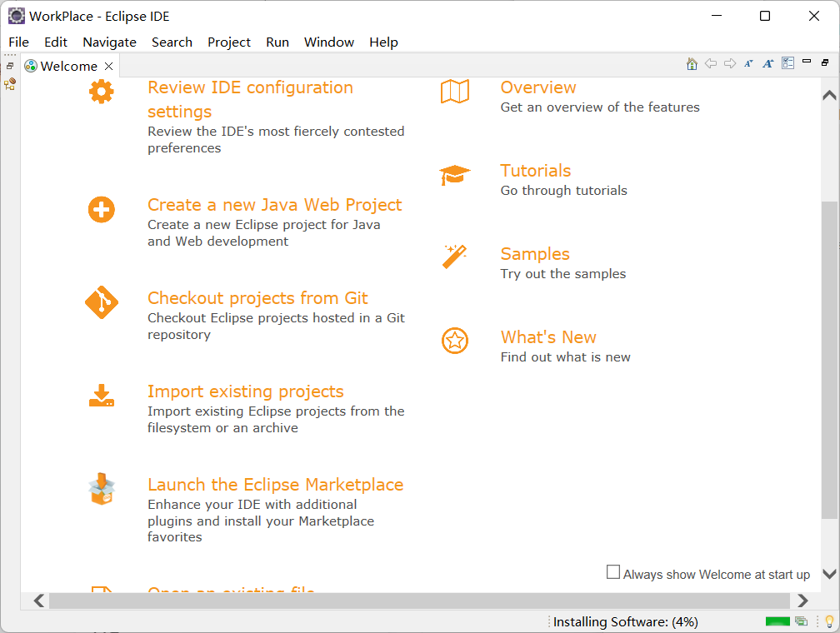Click the vertical scrollbar thumb
Screen dimensions: 840x633
[829, 360]
